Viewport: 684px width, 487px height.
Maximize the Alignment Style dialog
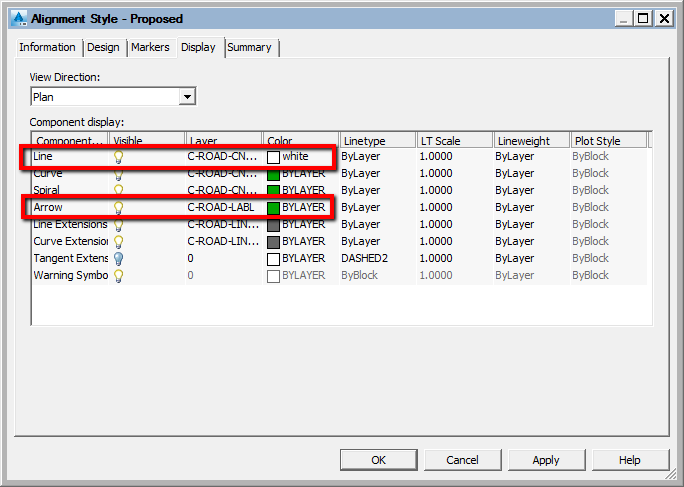click(643, 18)
